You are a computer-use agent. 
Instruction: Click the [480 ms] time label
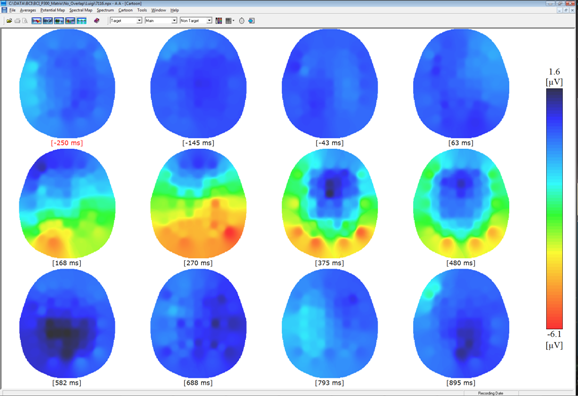461,263
